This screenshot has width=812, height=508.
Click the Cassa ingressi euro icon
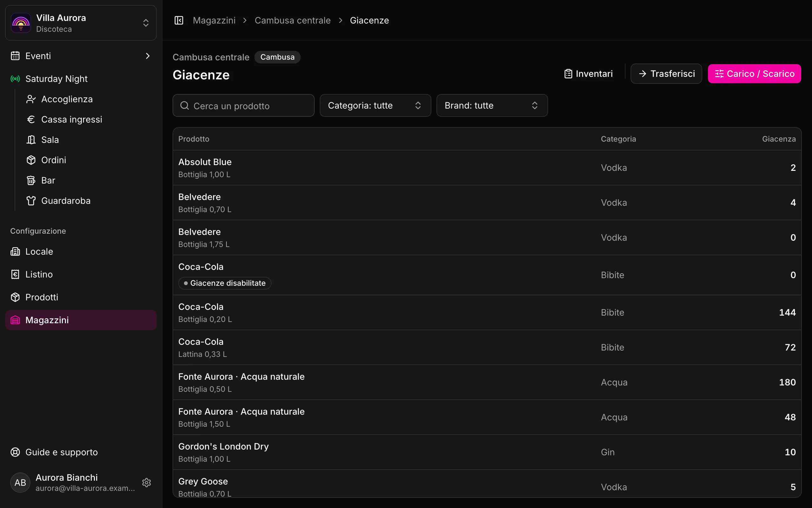tap(31, 119)
